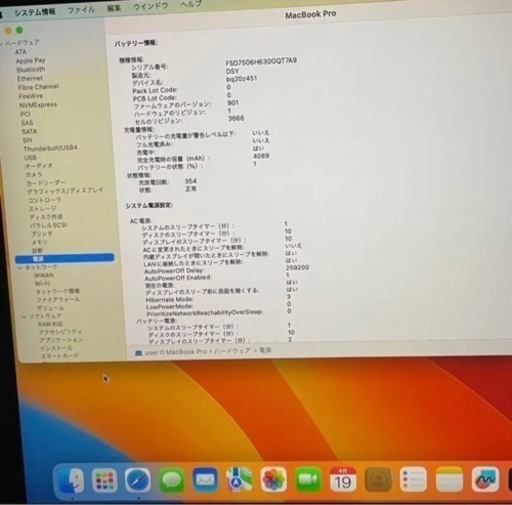Collapse the ネットワーク section
This screenshot has width=512, height=505.
click(x=20, y=267)
